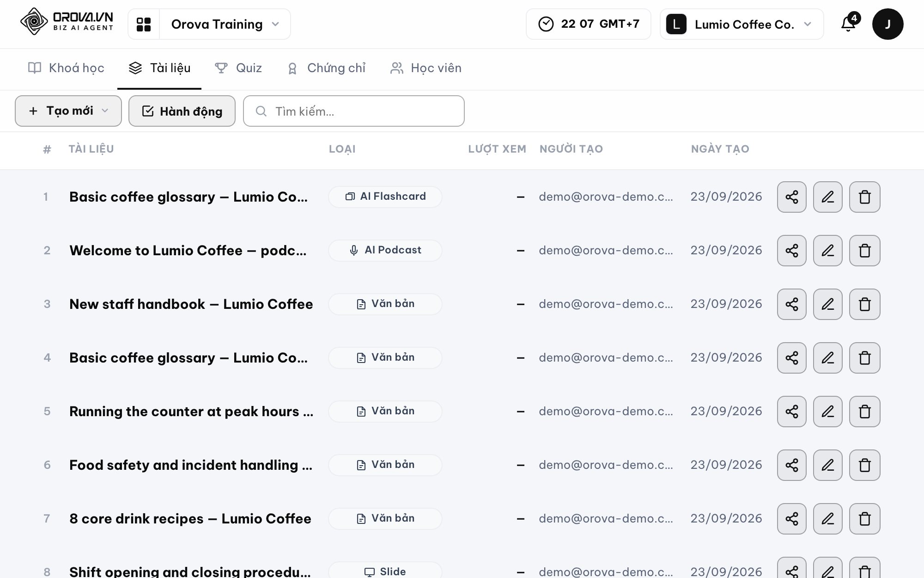Delete the New staff handbook document
Image resolution: width=924 pixels, height=578 pixels.
(x=864, y=304)
